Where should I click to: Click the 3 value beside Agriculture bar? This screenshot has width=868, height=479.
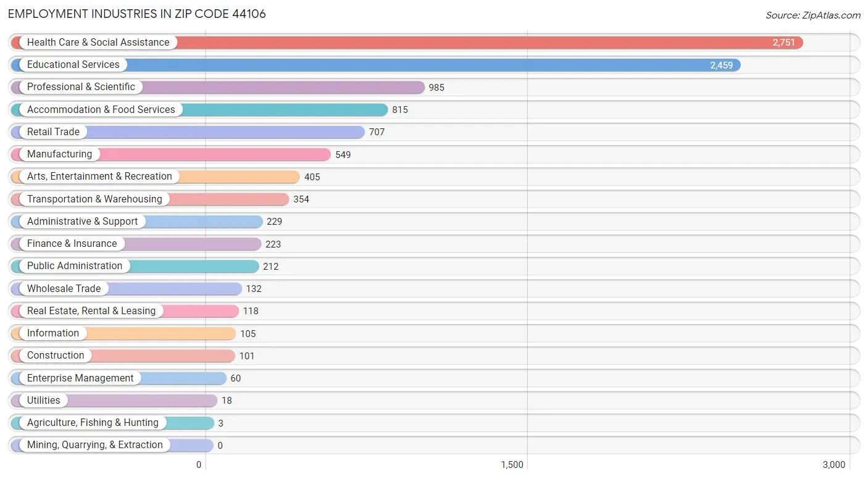[220, 423]
